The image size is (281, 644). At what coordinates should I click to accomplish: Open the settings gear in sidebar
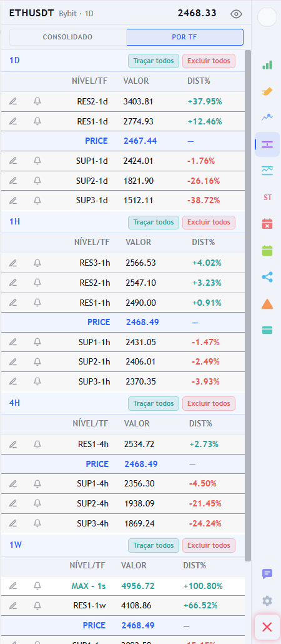click(x=267, y=601)
